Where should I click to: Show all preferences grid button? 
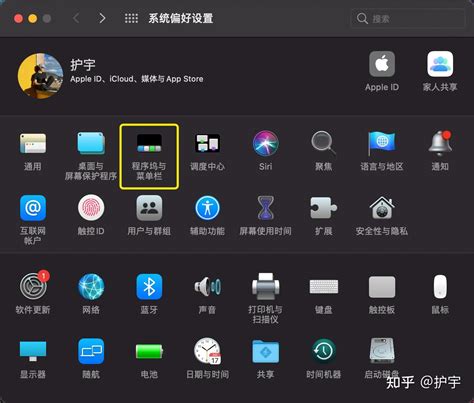(131, 18)
